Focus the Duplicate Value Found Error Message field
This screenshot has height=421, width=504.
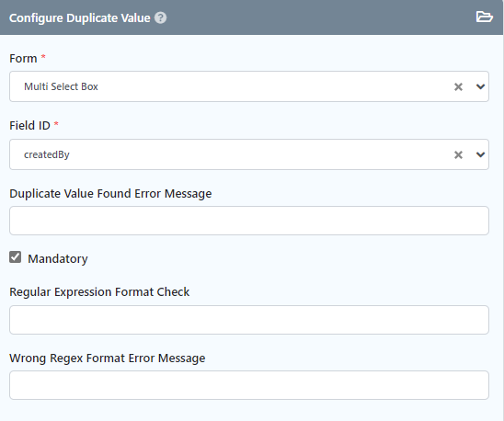pos(249,221)
